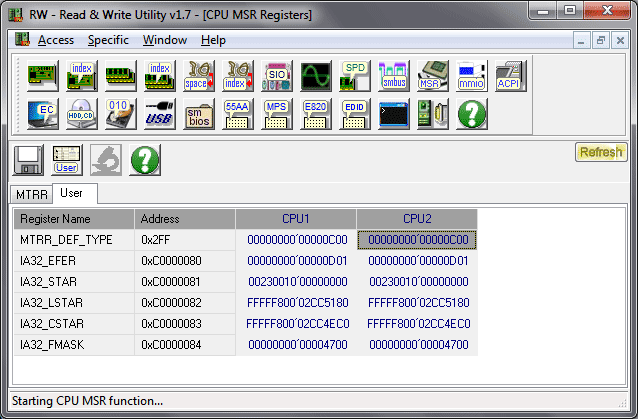Click the Address column header
This screenshot has height=419, width=638.
click(x=185, y=219)
